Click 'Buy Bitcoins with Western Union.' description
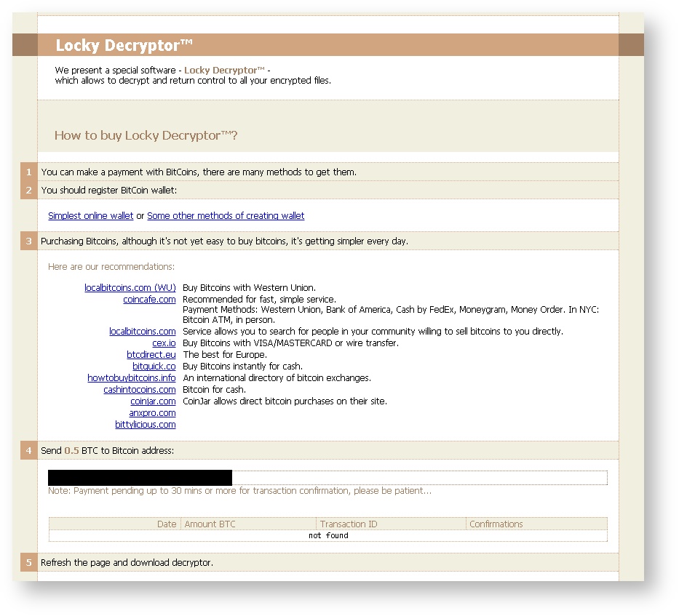Screen dimensions: 679x616 pyautogui.click(x=249, y=287)
